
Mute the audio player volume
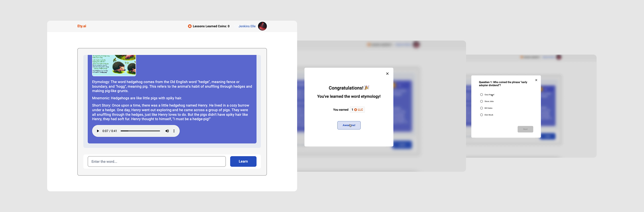(x=167, y=131)
